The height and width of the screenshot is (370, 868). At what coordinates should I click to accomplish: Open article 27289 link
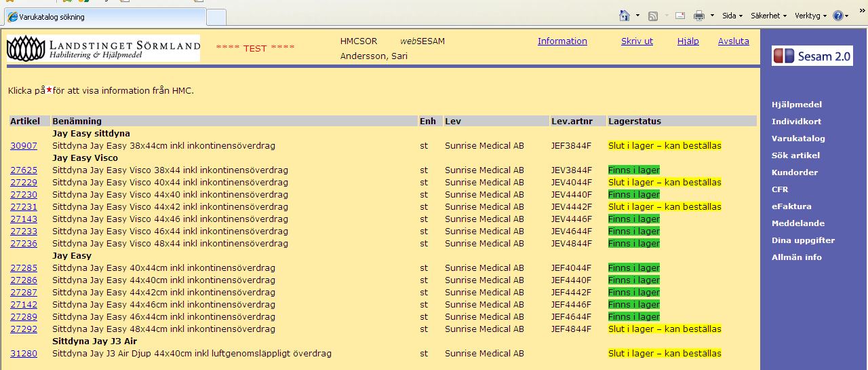pyautogui.click(x=24, y=317)
